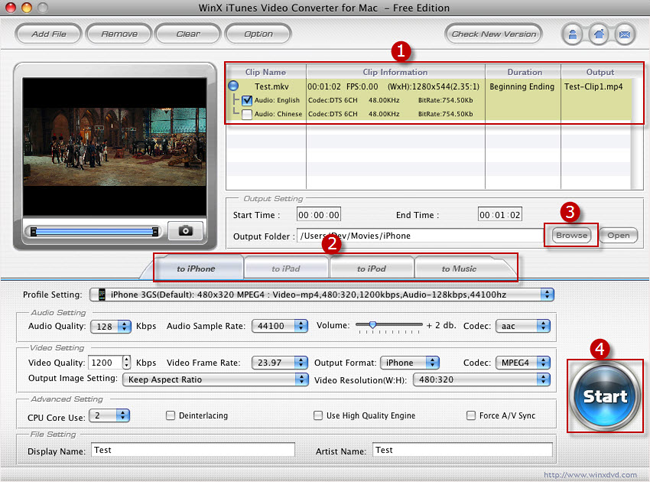Open the winxdvd.com link
The image size is (650, 482).
[x=590, y=475]
